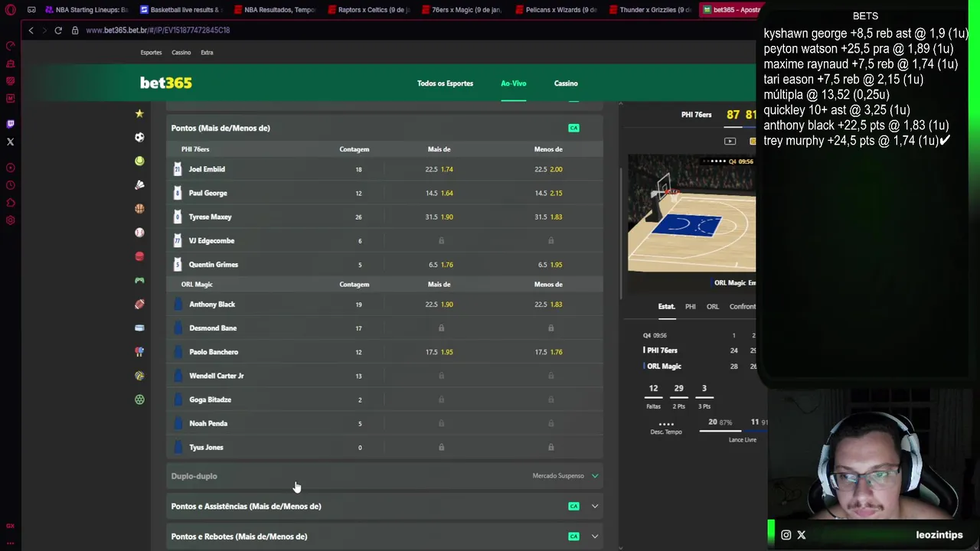
Task: Click Esportes link in top bar
Action: point(151,53)
